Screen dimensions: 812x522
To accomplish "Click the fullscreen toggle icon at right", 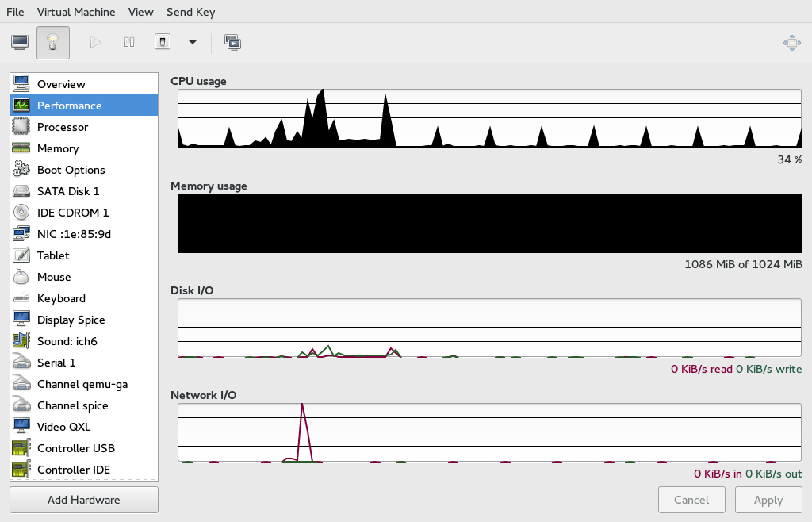I will point(791,43).
